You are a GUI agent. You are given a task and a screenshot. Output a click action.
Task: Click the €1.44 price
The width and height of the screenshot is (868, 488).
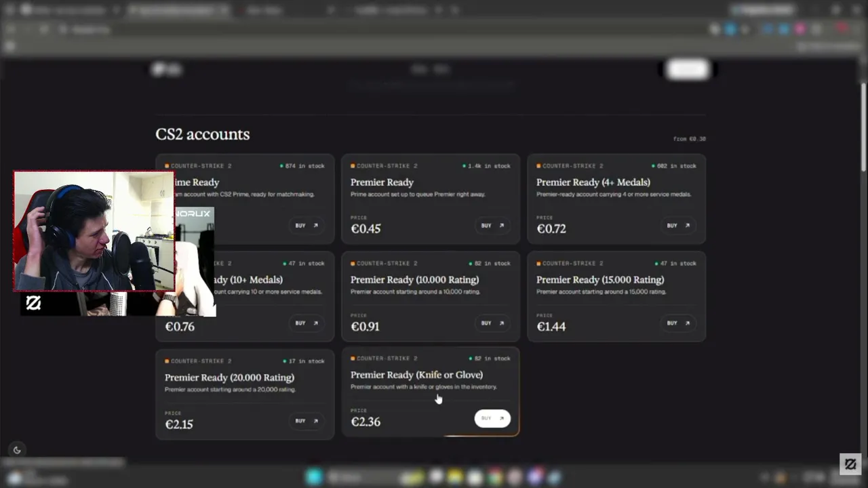pos(551,327)
